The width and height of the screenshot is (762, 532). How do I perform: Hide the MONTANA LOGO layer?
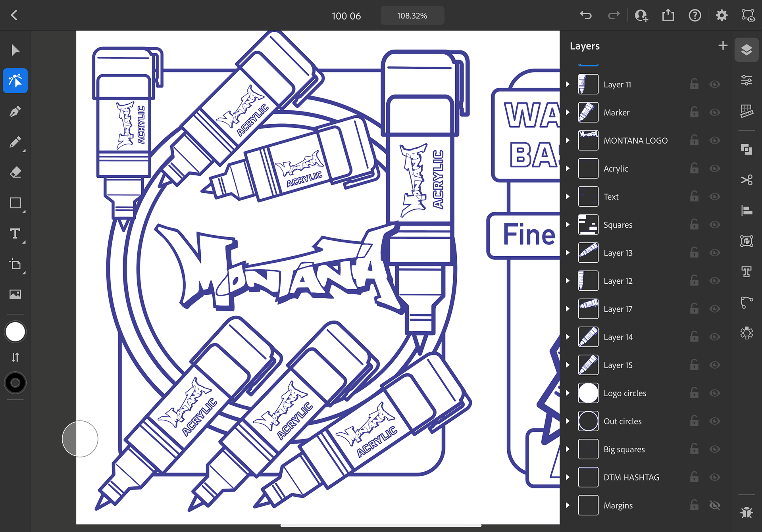pos(715,140)
